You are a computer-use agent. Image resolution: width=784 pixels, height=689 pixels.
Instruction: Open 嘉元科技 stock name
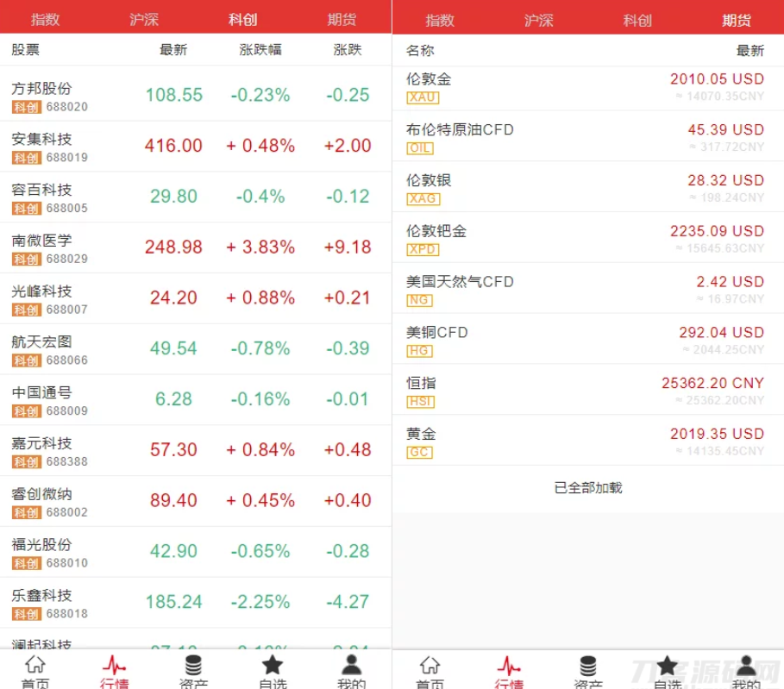pos(41,443)
